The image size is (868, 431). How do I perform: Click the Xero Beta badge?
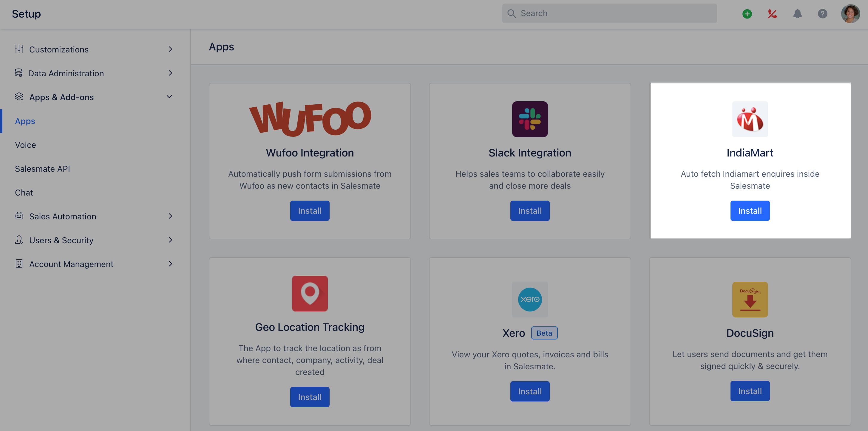545,333
